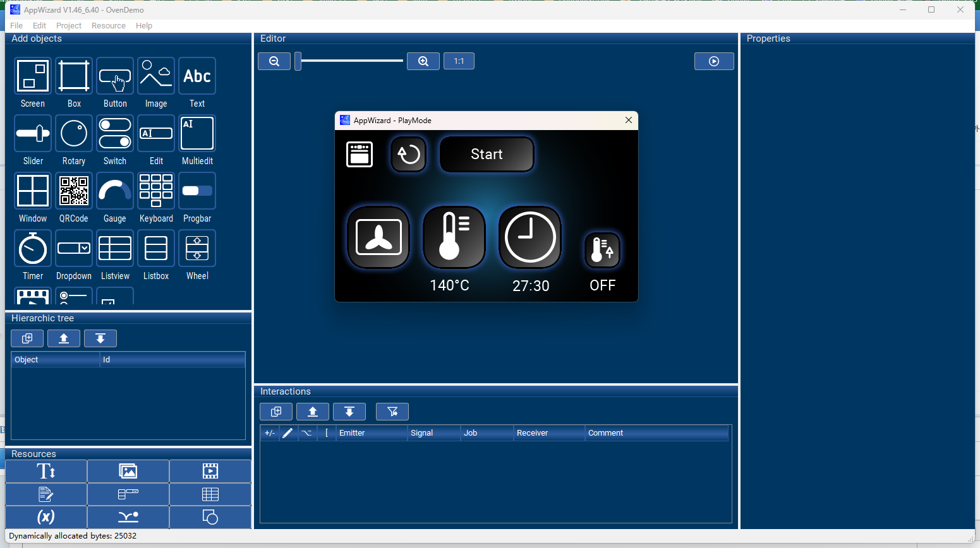The image size is (980, 548).
Task: Move interaction down in Interactions panel
Action: tap(349, 412)
